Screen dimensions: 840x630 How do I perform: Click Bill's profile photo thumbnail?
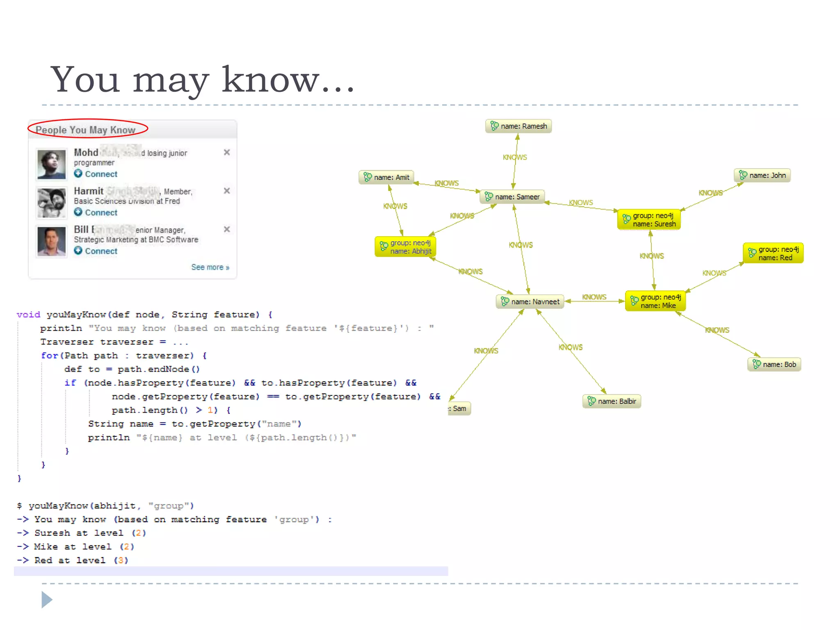point(51,242)
